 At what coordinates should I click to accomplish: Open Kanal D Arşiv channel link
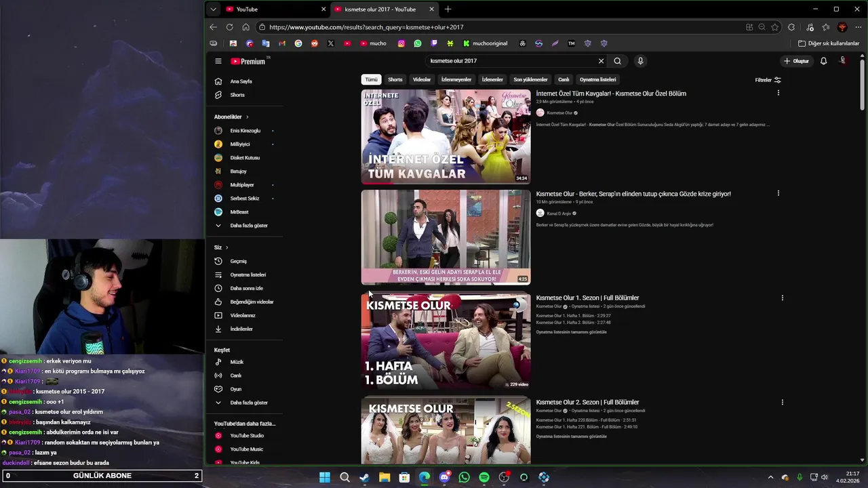(x=559, y=213)
